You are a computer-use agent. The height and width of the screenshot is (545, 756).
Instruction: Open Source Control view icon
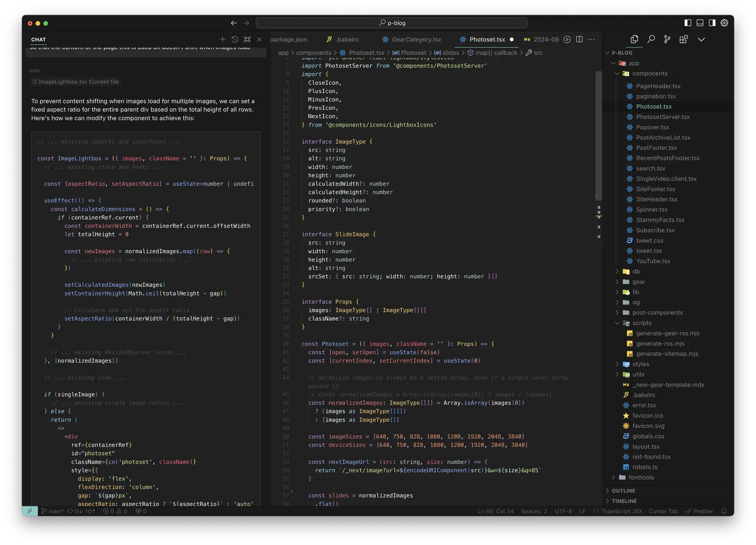pos(667,39)
